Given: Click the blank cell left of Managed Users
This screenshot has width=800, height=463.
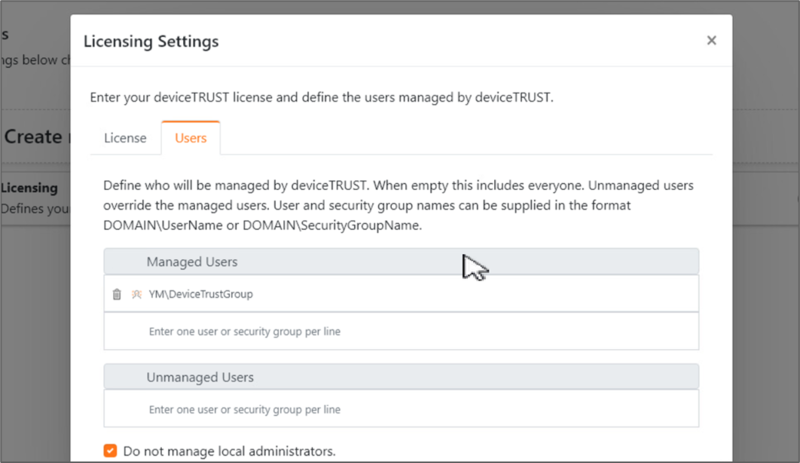Looking at the screenshot, I should click(x=124, y=261).
